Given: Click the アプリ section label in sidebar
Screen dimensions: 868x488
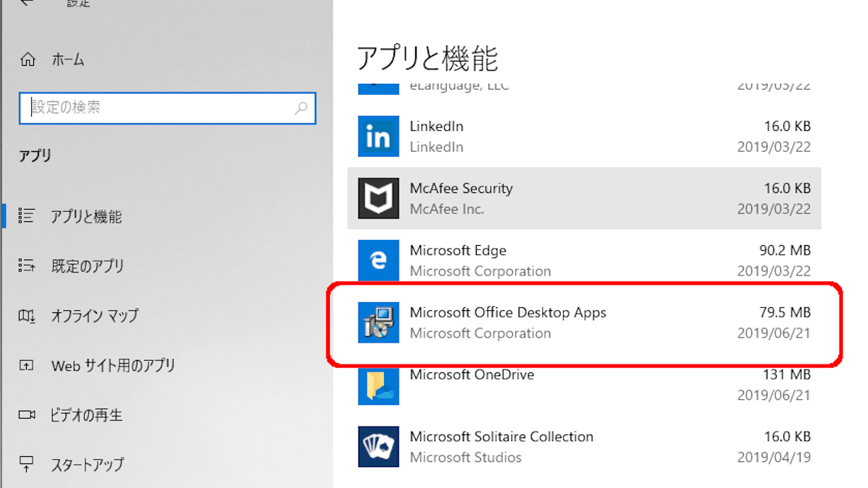Looking at the screenshot, I should pyautogui.click(x=35, y=155).
